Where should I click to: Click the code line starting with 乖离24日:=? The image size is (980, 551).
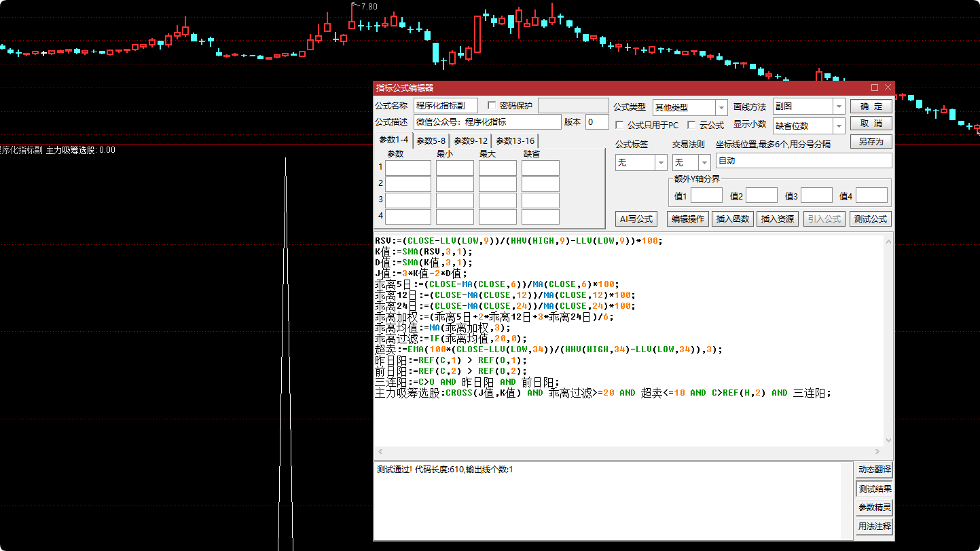click(505, 306)
